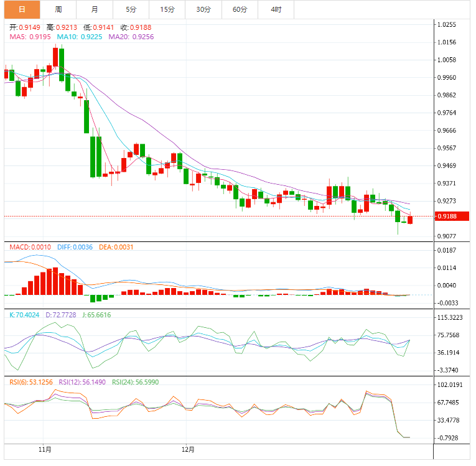
Task: Click the 75.7568 KDJ axis label
Action: point(449,335)
